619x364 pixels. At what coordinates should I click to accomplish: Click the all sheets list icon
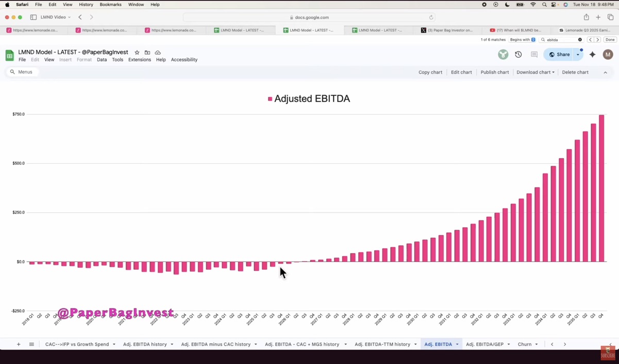31,344
